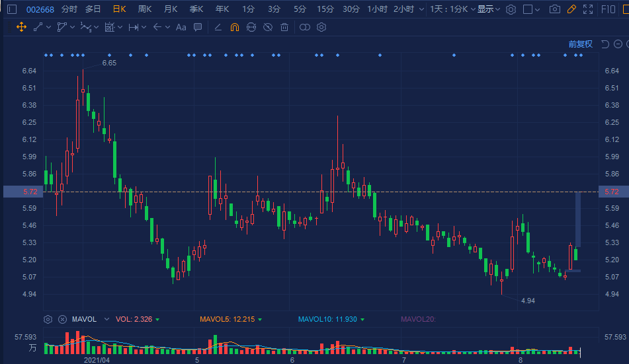Click the 前复权 adjustment link
This screenshot has height=364, width=629.
pos(581,44)
